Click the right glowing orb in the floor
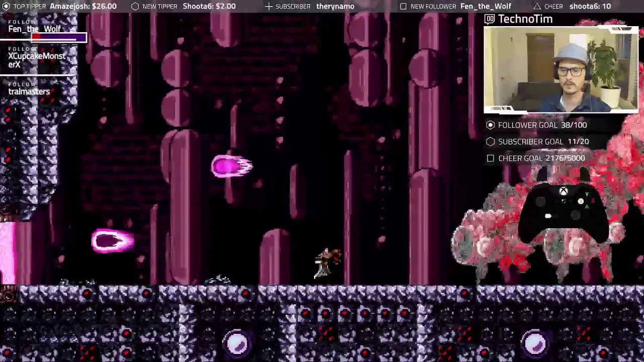This screenshot has height=362, width=644. pos(534,343)
